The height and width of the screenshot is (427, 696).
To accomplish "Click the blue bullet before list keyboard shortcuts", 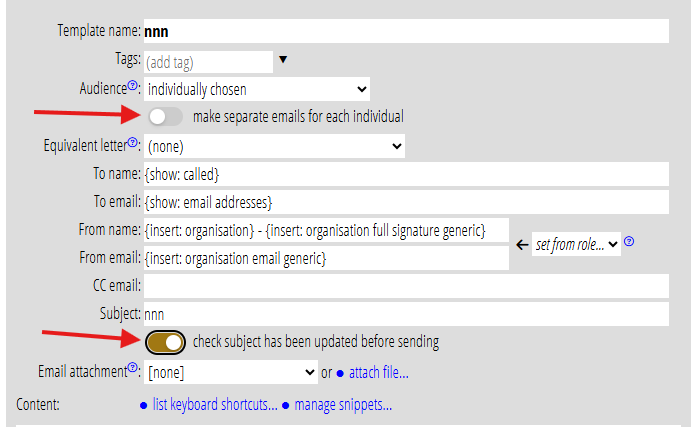I will point(144,405).
